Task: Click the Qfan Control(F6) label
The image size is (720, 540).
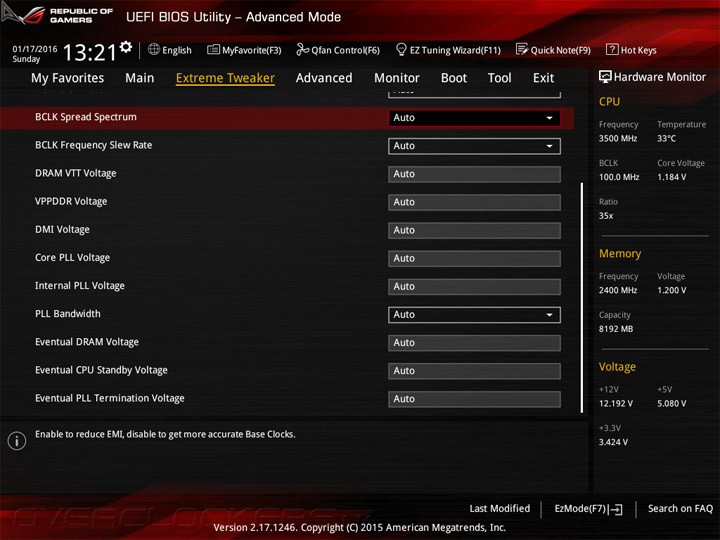Action: coord(346,50)
